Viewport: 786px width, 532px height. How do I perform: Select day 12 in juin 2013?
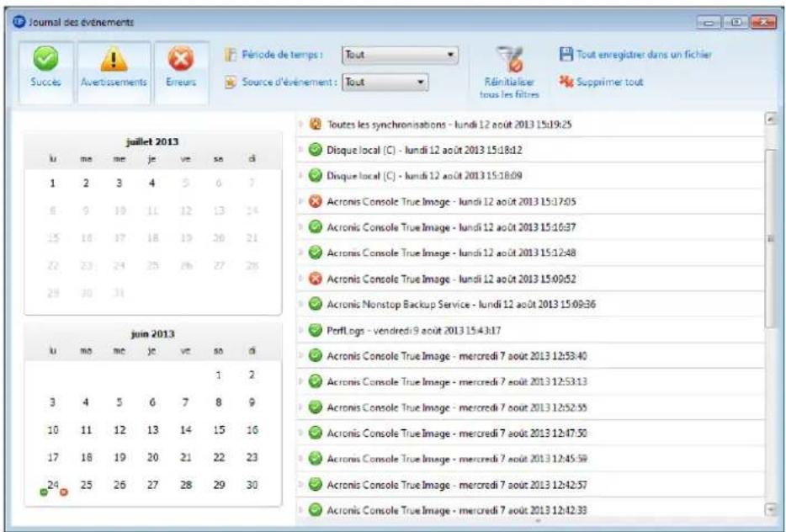119,429
